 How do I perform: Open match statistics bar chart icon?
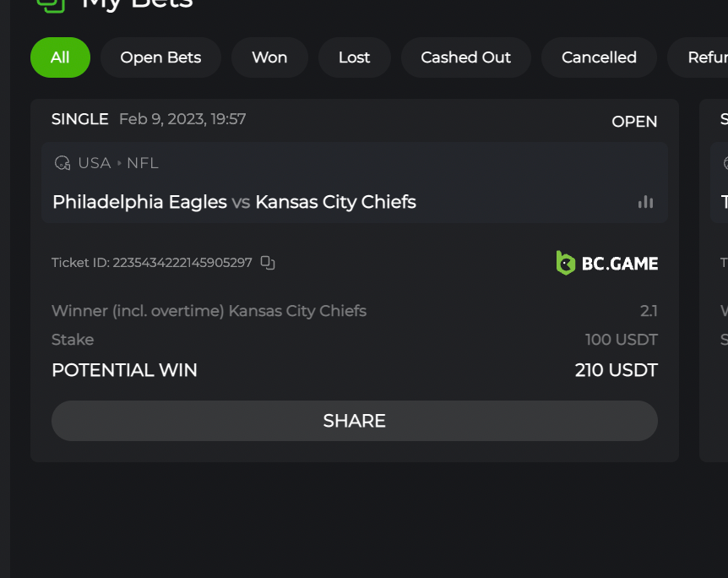645,202
